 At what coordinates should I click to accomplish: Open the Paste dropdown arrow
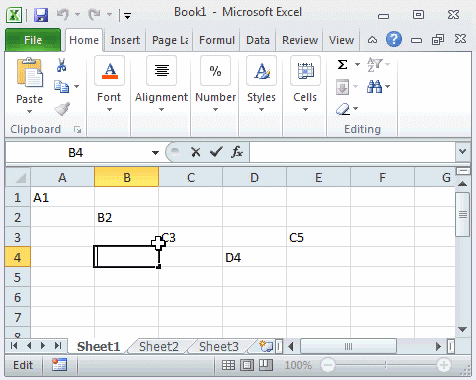pyautogui.click(x=29, y=112)
